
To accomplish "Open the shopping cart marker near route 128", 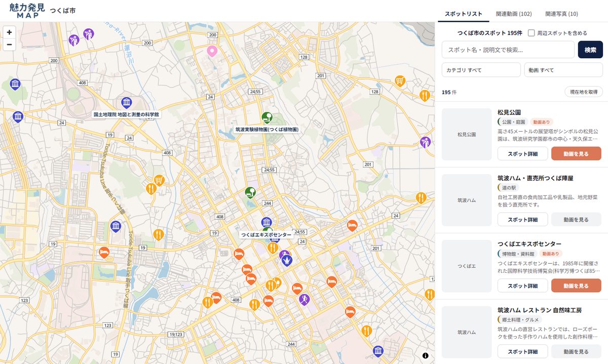I will click(x=400, y=81).
